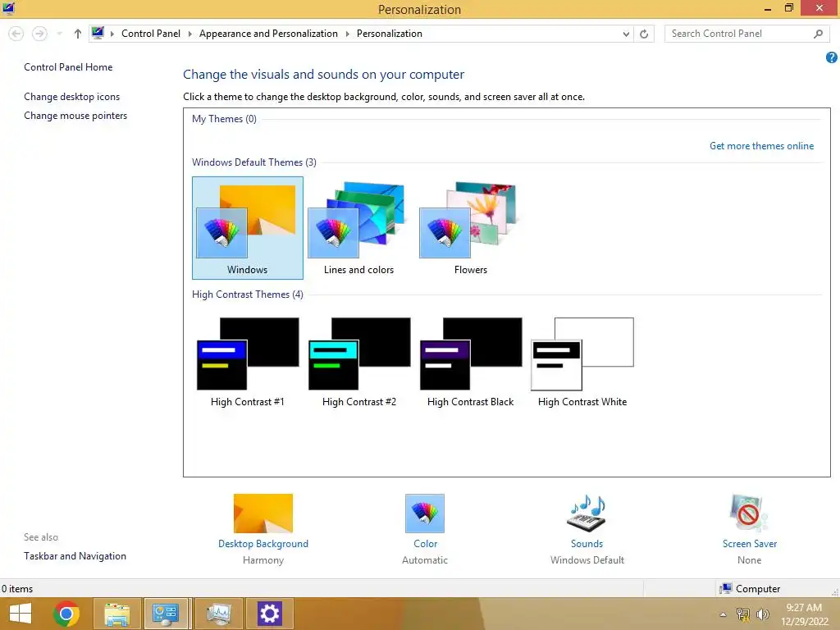The image size is (840, 630).
Task: Open the Color settings icon
Action: [x=425, y=514]
